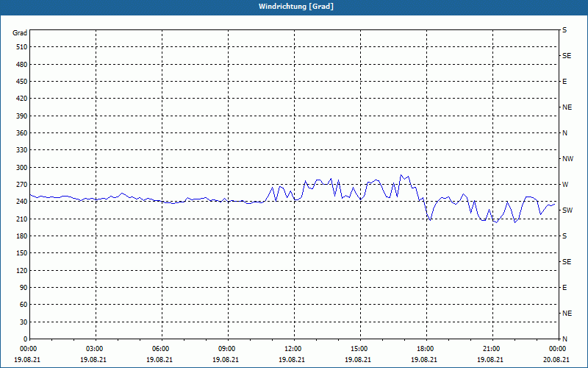588x368 pixels.
Task: Click the 19.08.21 date under 18:00
Action: point(424,360)
